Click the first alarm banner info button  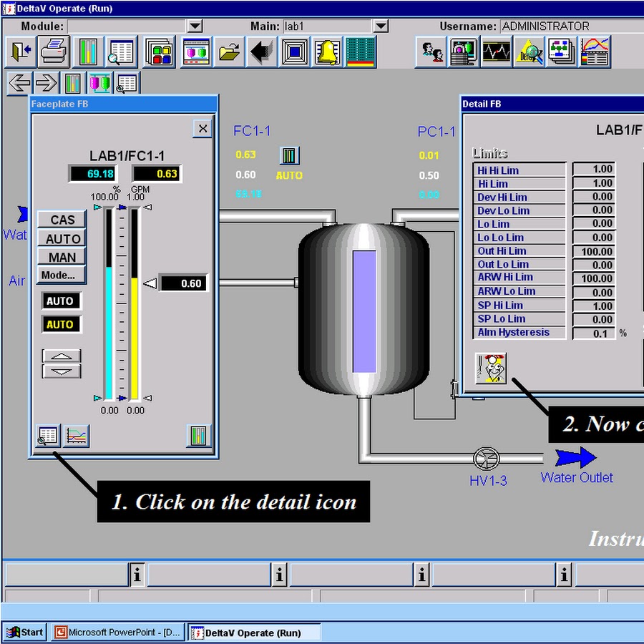[137, 574]
